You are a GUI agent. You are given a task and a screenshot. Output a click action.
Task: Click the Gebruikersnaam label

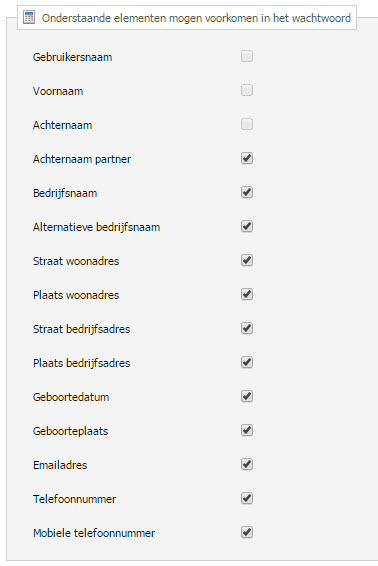point(73,57)
